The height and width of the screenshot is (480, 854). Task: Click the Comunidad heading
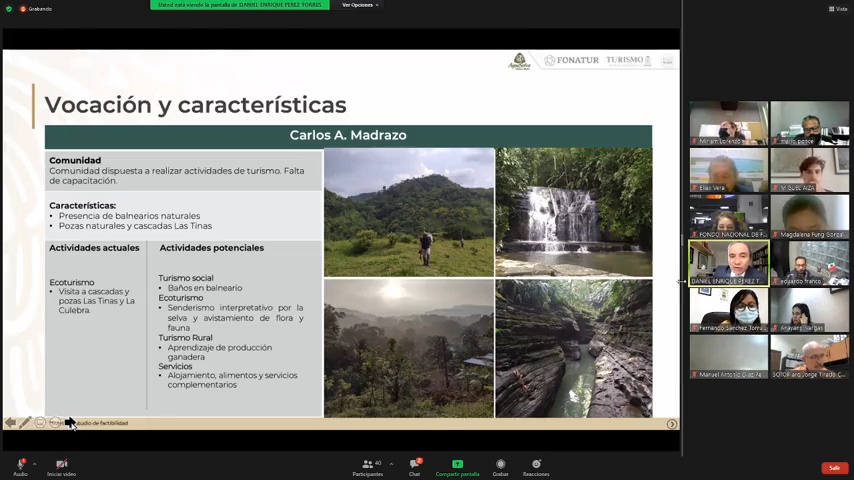(75, 160)
